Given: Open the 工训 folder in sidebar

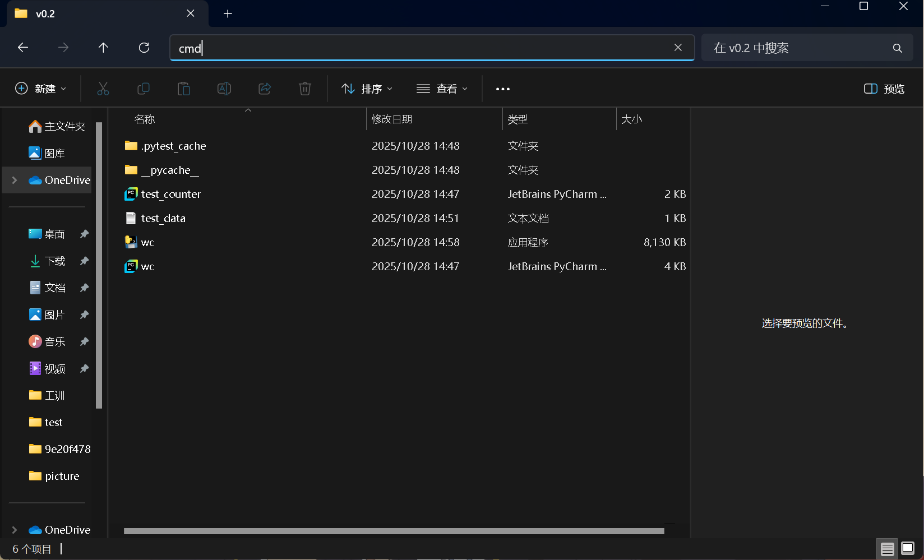Looking at the screenshot, I should click(x=47, y=395).
